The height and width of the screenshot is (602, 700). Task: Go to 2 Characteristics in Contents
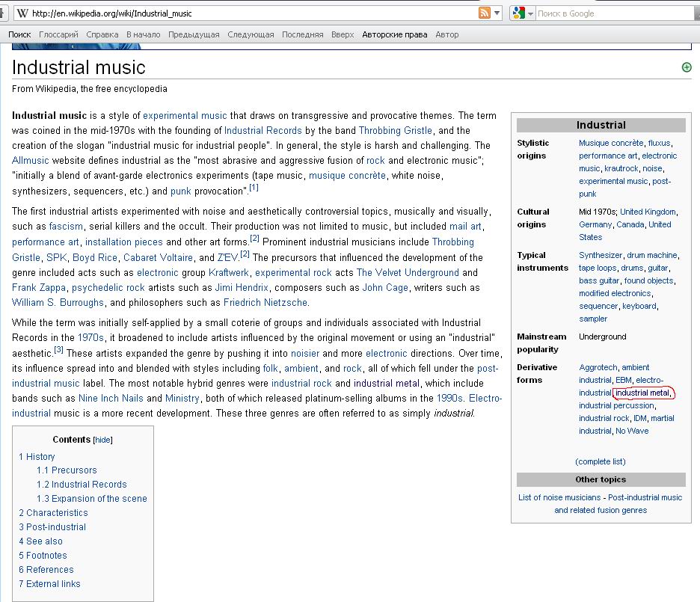[53, 513]
